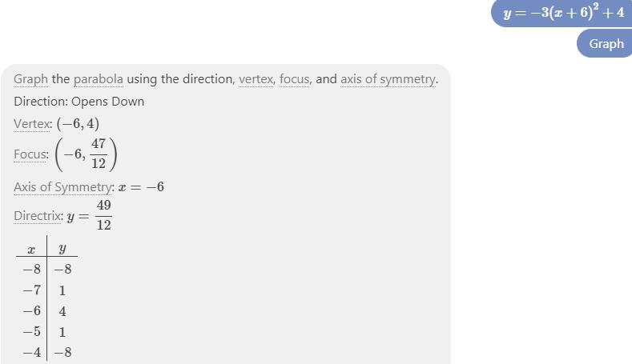Click the 'Vertex' label link

point(33,124)
